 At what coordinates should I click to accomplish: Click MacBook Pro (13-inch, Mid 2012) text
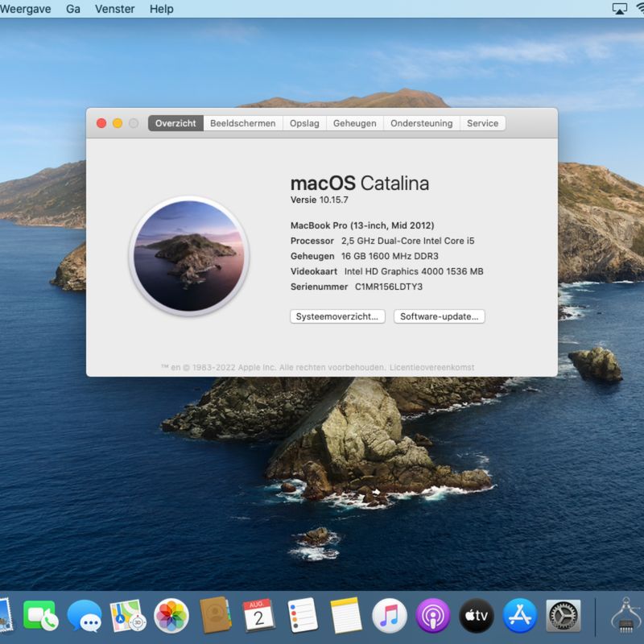click(x=362, y=225)
